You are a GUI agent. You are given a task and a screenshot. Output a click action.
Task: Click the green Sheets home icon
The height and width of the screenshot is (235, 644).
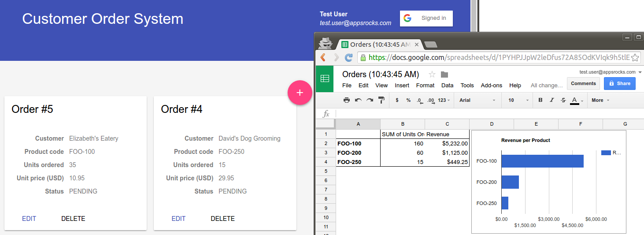tap(325, 79)
